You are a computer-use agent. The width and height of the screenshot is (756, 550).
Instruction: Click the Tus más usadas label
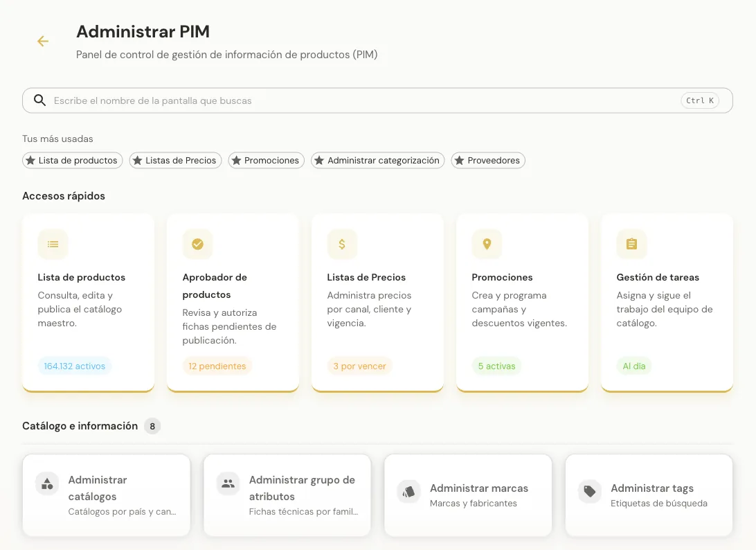57,139
